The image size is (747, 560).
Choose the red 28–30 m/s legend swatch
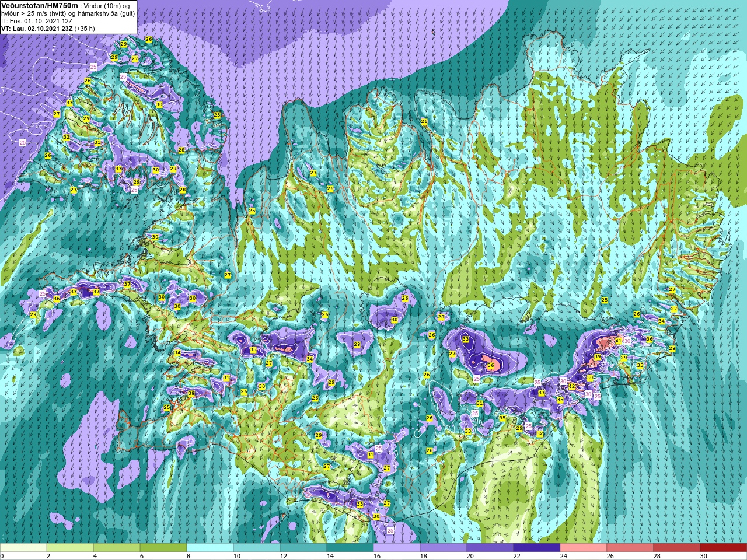677,548
